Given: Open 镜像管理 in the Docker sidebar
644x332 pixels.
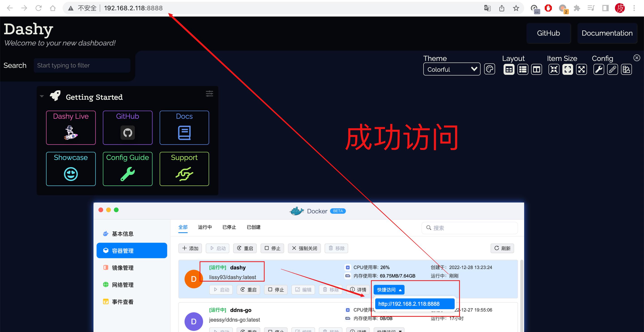Looking at the screenshot, I should tap(123, 267).
